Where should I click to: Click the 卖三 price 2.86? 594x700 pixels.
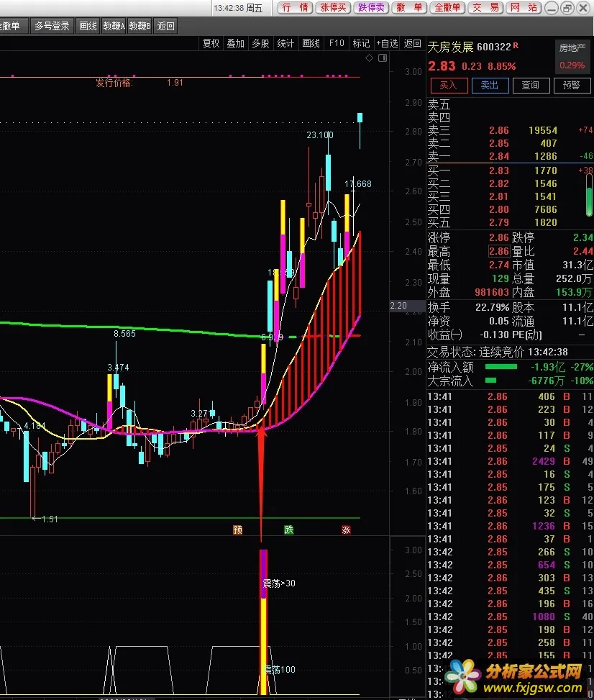pyautogui.click(x=498, y=130)
